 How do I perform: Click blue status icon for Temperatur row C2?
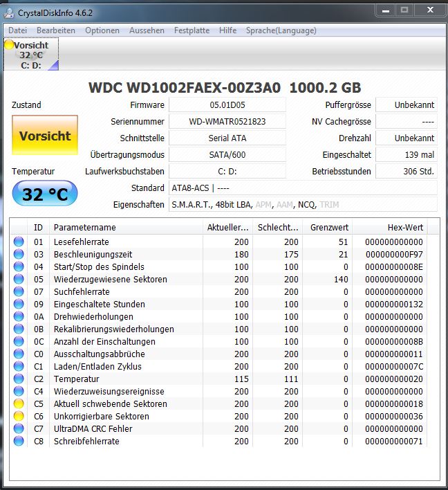[19, 379]
